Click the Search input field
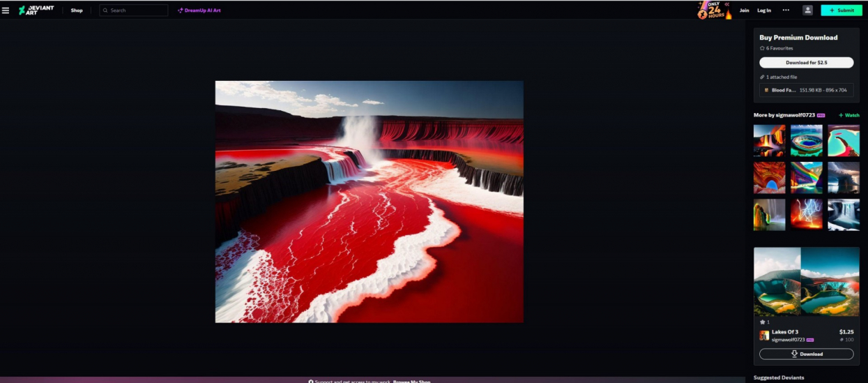Viewport: 868px width, 383px height. coord(137,10)
